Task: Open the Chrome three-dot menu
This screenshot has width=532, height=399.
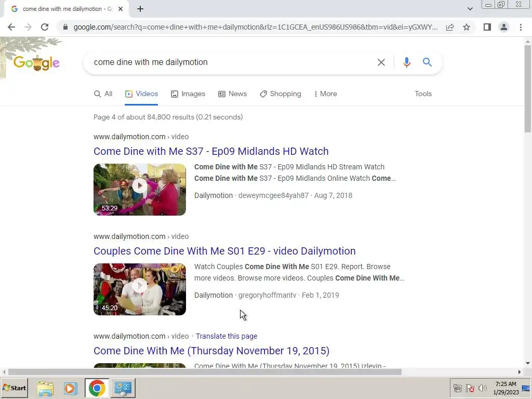Action: 521,27
